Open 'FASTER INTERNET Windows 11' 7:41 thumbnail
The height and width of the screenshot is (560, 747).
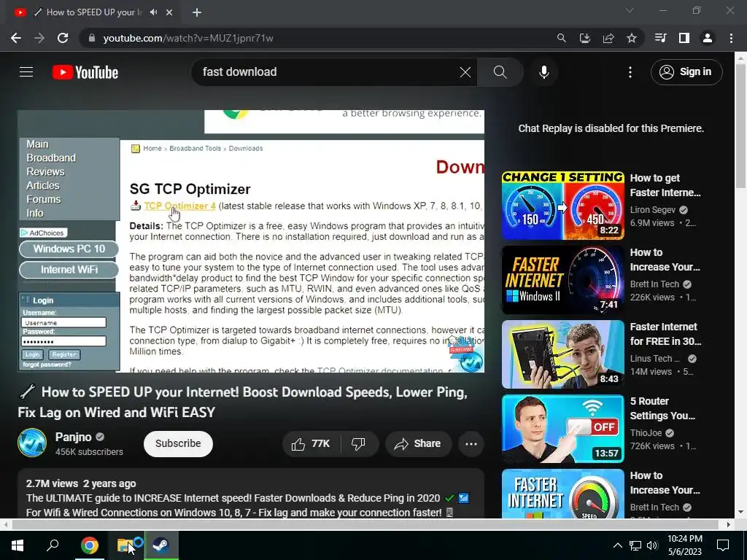562,280
